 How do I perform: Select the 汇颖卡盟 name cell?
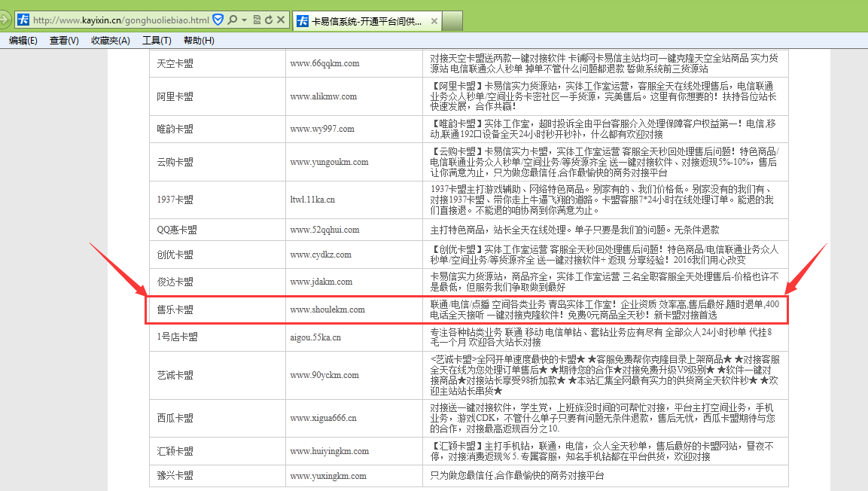(218, 451)
